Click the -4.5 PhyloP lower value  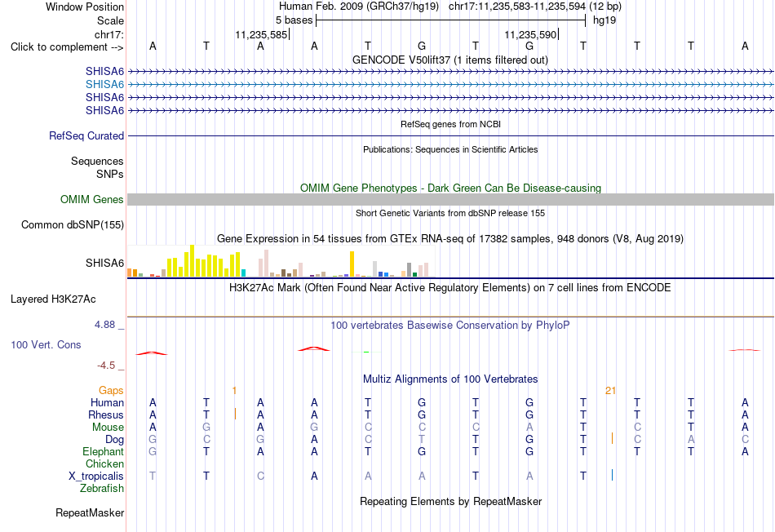click(106, 366)
